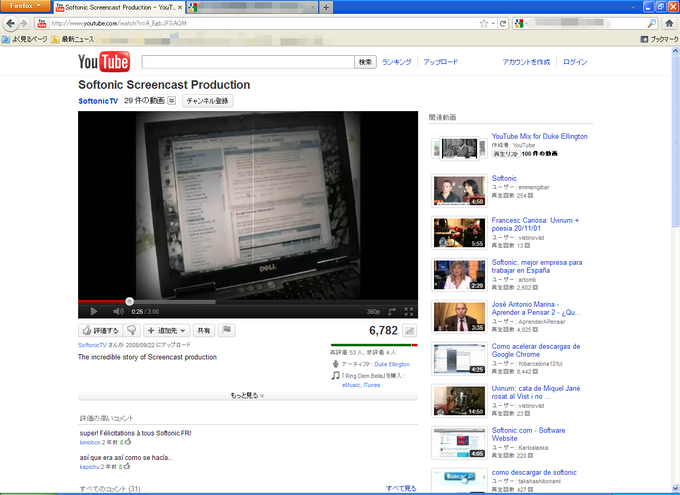Play the video with the play button
Screen dimensions: 680x495
[94, 311]
